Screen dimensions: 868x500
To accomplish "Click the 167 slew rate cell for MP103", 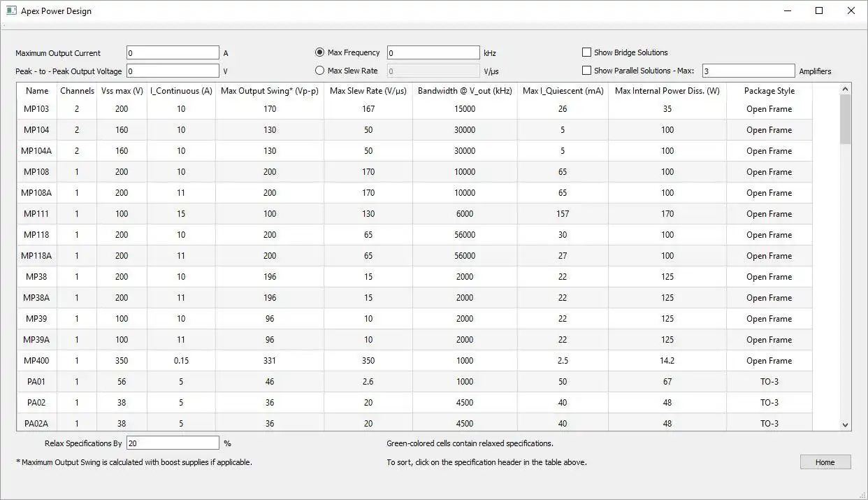I will pyautogui.click(x=368, y=109).
